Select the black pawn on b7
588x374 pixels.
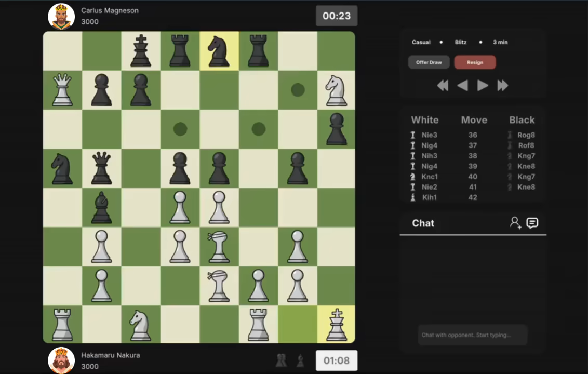[102, 90]
